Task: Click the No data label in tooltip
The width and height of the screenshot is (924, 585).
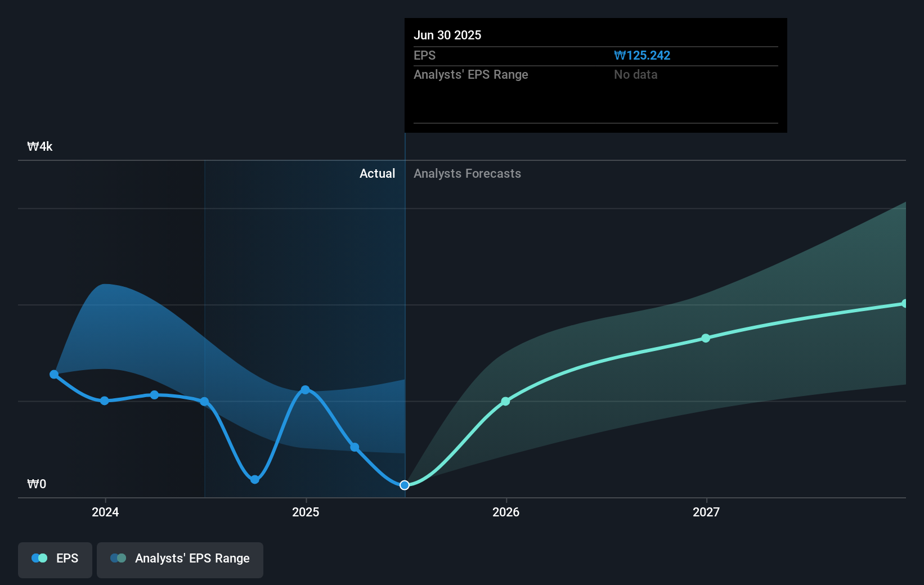Action: pos(635,74)
